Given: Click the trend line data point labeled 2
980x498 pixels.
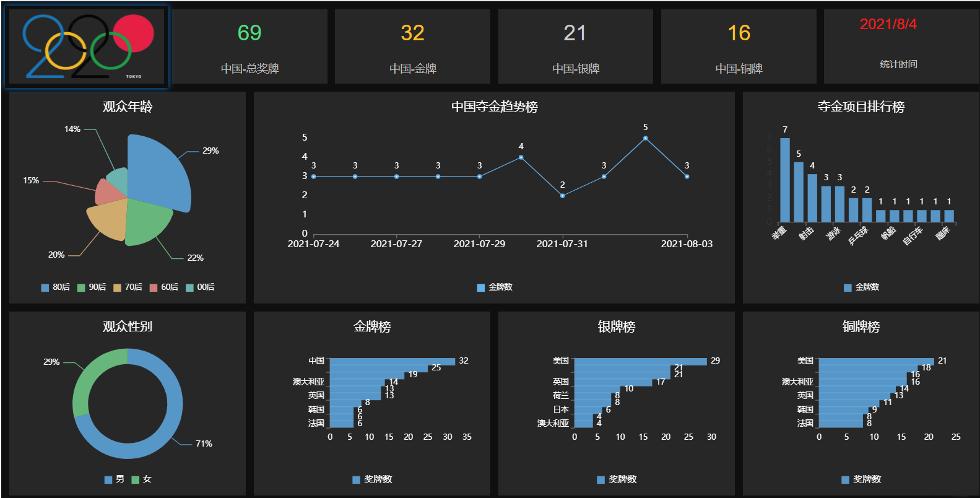Looking at the screenshot, I should [562, 196].
